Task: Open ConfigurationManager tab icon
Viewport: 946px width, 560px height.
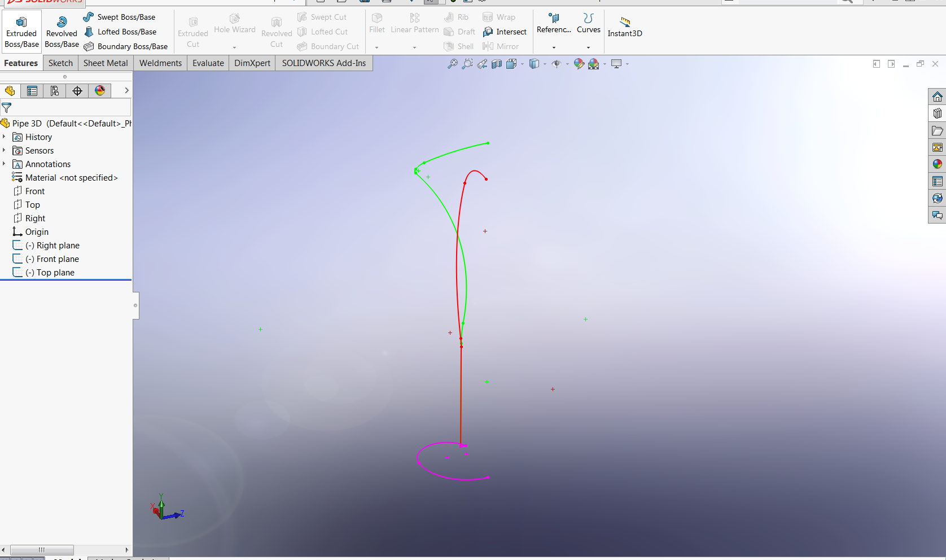Action: 55,91
